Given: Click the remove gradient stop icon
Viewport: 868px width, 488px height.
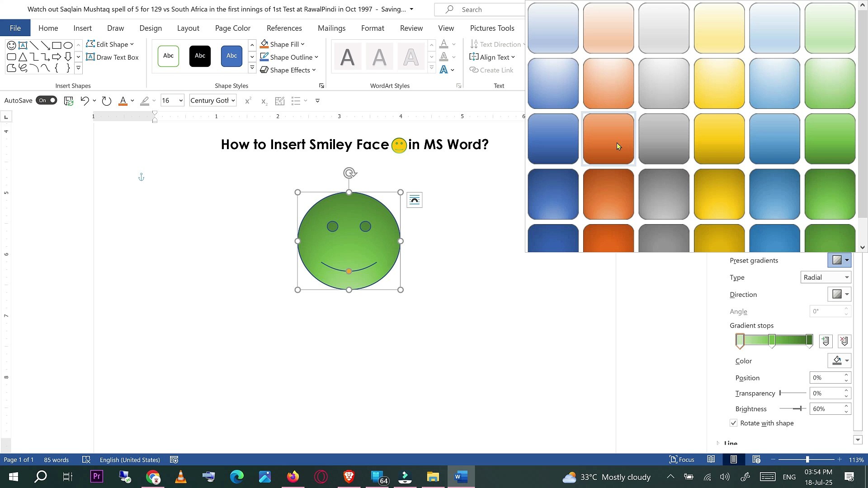Looking at the screenshot, I should (844, 341).
